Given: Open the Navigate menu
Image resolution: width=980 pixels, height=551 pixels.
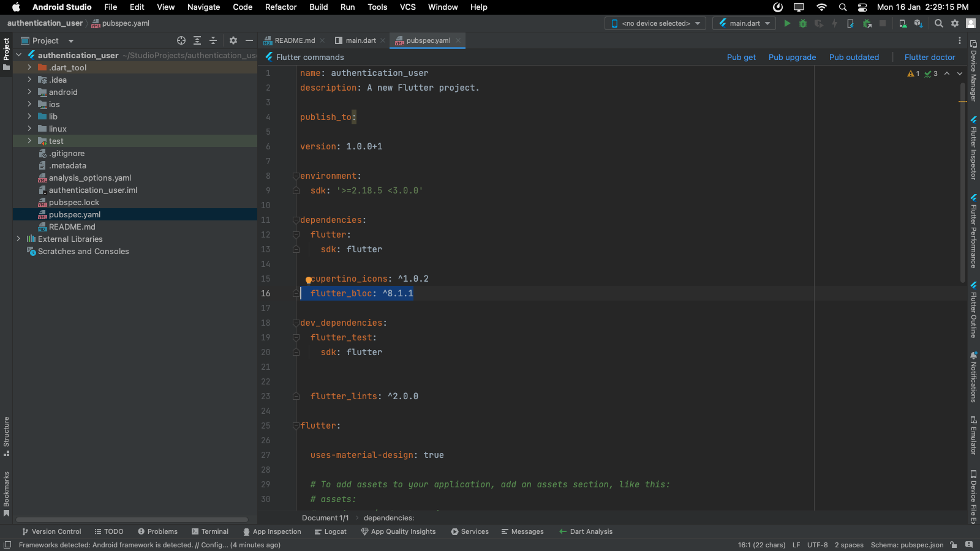Looking at the screenshot, I should click(x=203, y=7).
